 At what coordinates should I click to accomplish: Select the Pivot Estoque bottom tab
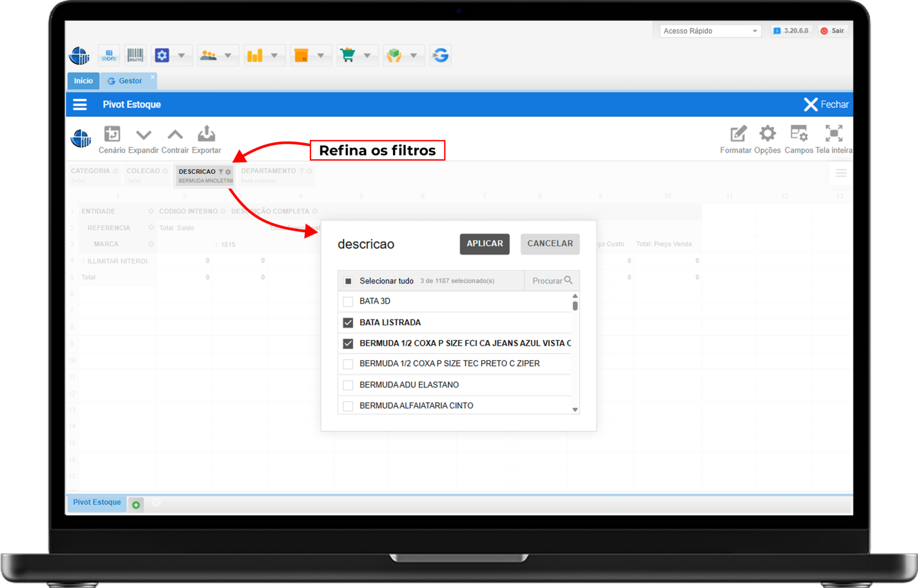click(97, 502)
